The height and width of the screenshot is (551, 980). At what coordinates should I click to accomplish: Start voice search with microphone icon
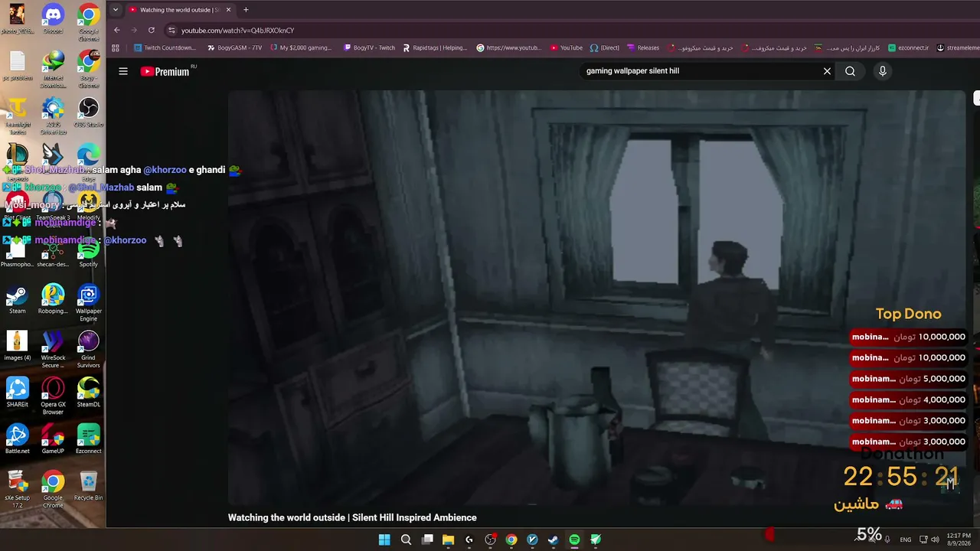(882, 71)
